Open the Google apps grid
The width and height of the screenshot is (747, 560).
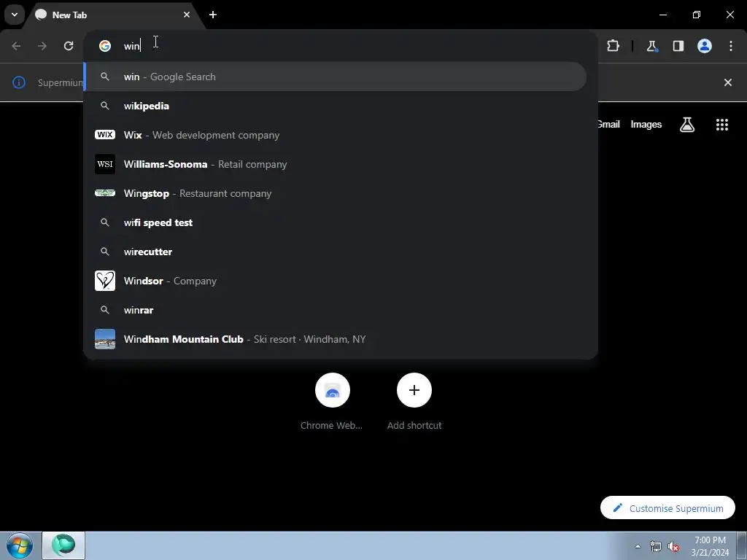point(722,124)
